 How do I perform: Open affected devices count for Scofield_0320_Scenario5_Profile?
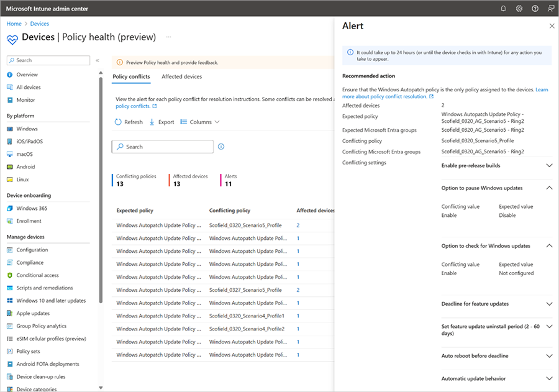pos(298,226)
